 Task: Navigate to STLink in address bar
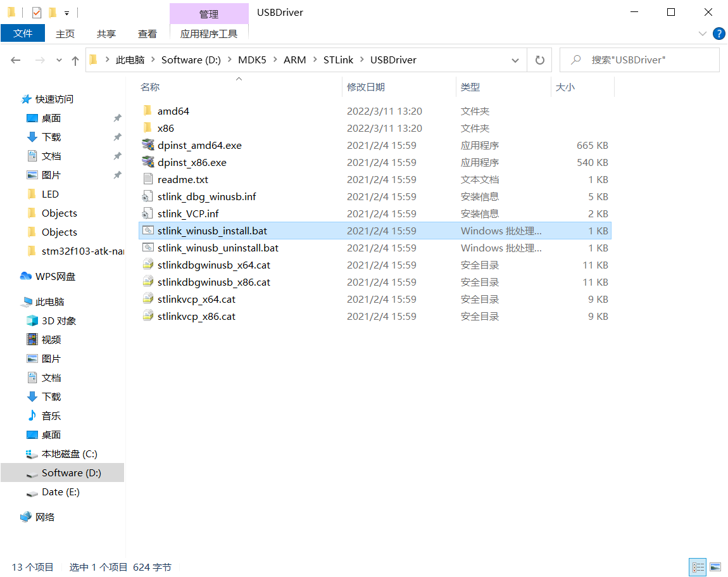click(x=338, y=60)
